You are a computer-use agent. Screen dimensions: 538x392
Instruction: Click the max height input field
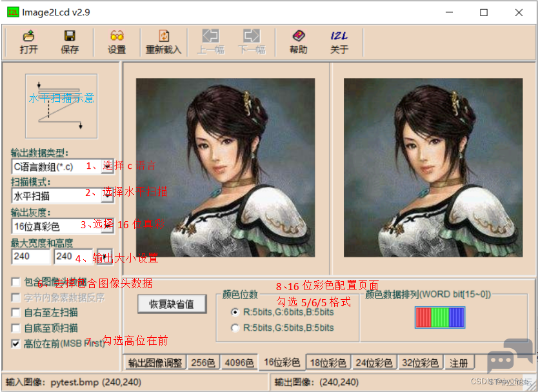[x=73, y=257]
